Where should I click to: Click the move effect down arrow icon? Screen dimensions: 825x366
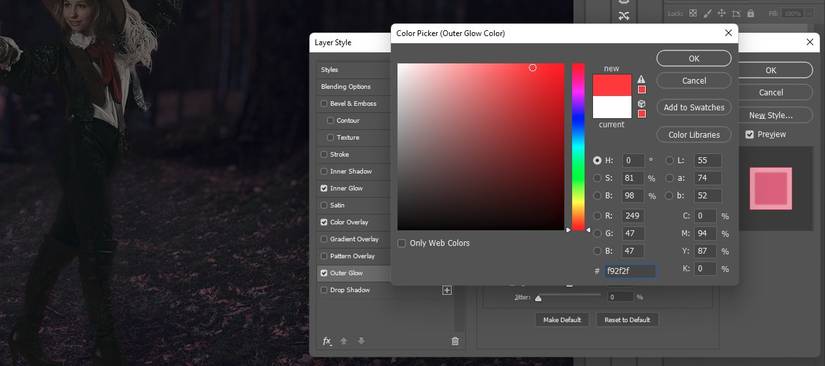click(x=361, y=341)
